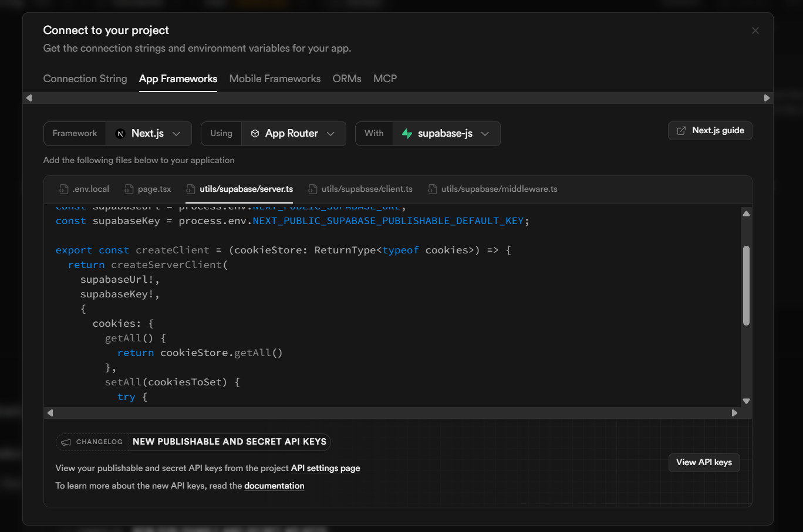Close the Connect to your project dialog
The height and width of the screenshot is (532, 803).
click(755, 31)
